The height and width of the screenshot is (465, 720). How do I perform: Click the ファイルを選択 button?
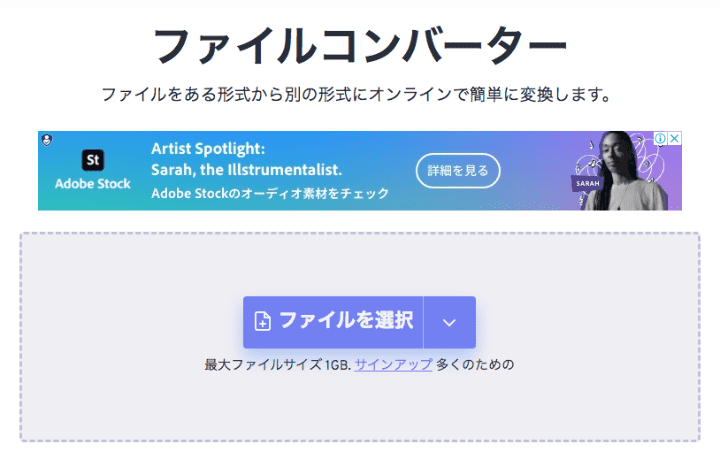pyautogui.click(x=333, y=322)
